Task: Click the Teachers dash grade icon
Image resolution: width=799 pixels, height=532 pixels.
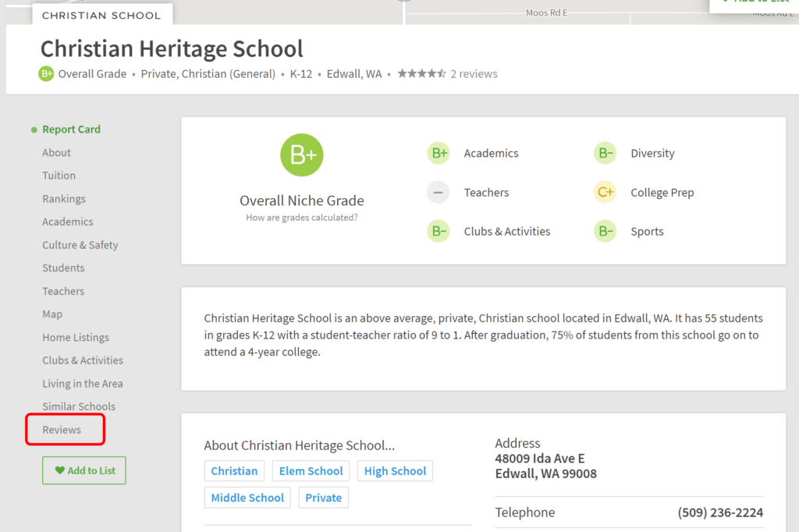Action: 439,192
